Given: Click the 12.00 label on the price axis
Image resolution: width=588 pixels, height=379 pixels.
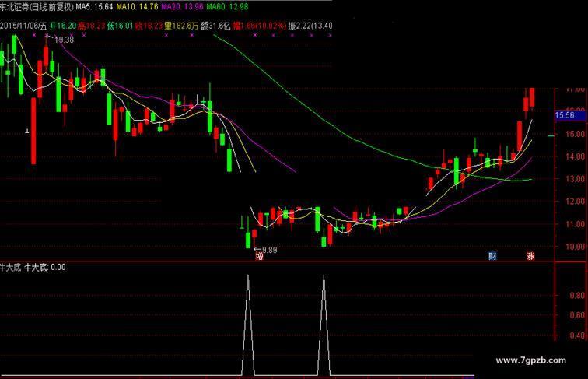Looking at the screenshot, I should pos(575,202).
